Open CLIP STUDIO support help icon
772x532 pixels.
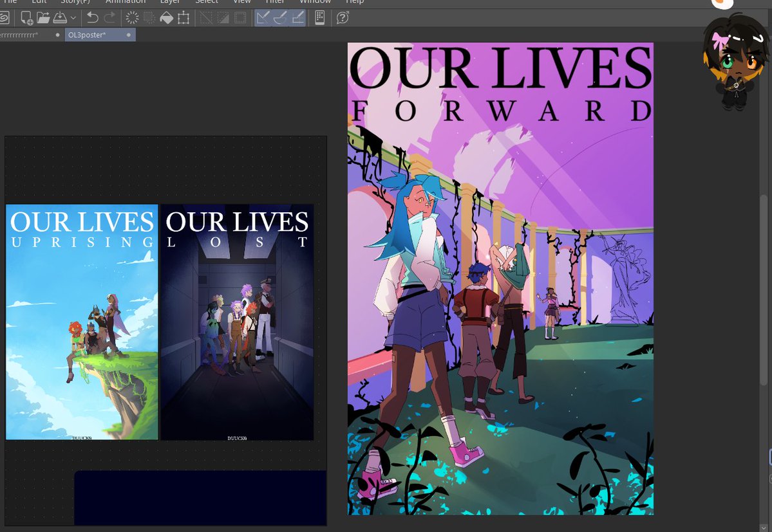(x=342, y=18)
